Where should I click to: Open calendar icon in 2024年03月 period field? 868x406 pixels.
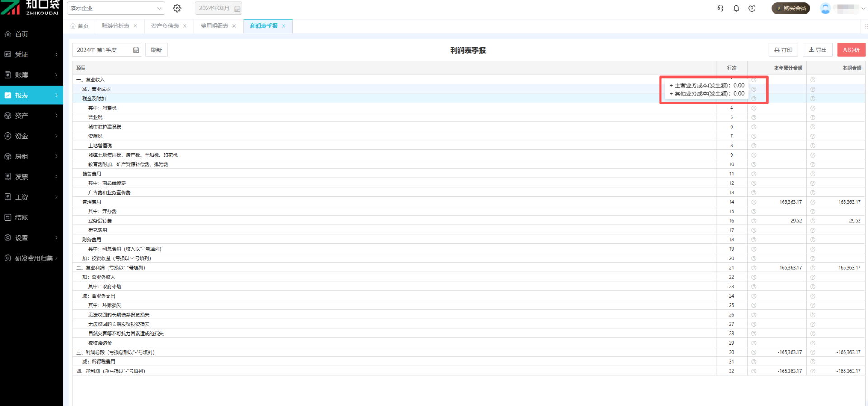click(237, 9)
